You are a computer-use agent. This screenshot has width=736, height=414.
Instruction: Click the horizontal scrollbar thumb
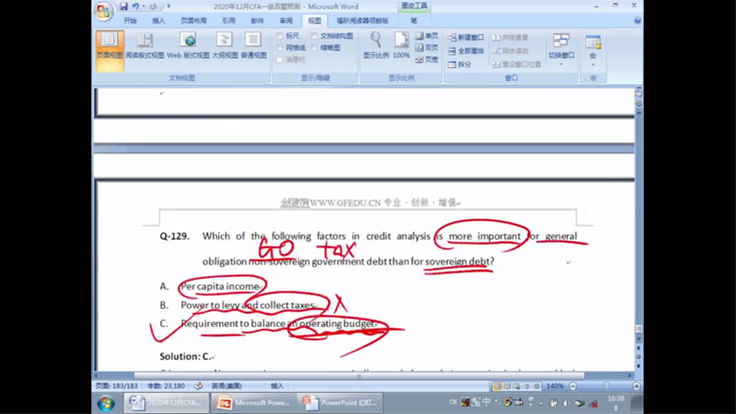point(359,376)
